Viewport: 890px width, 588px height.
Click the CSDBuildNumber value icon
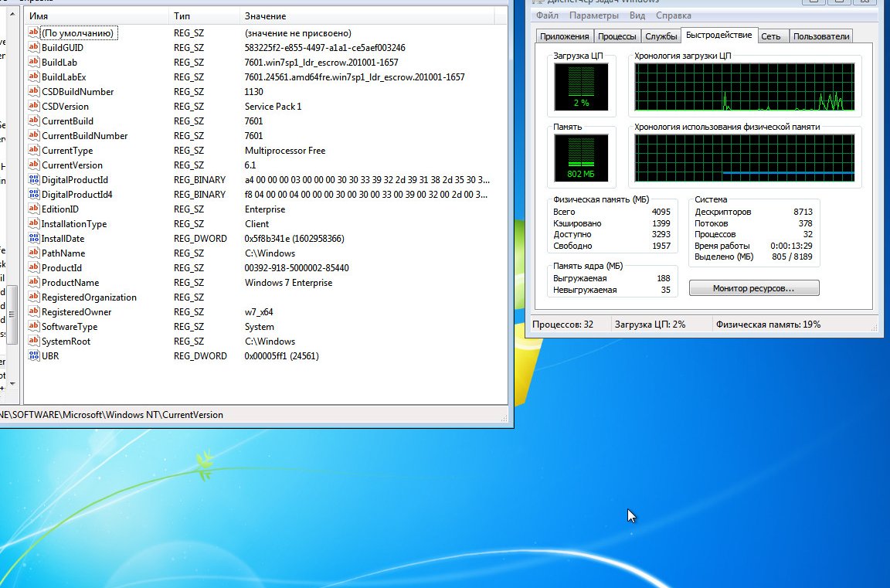33,91
